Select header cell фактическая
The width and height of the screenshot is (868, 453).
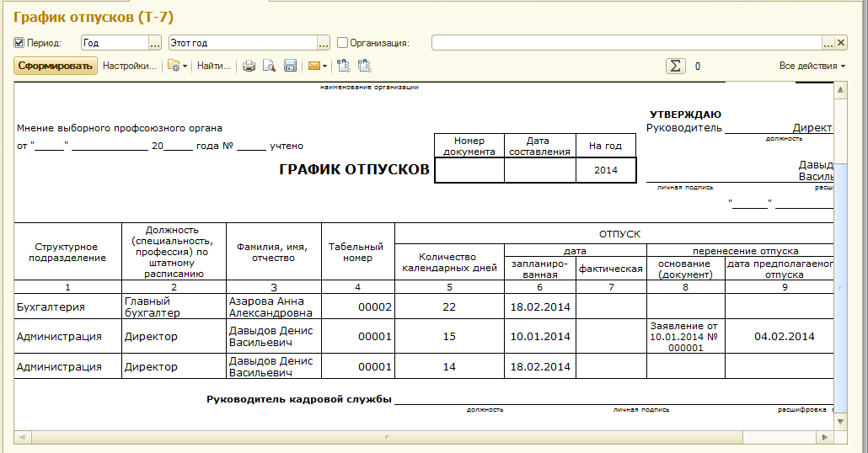611,269
